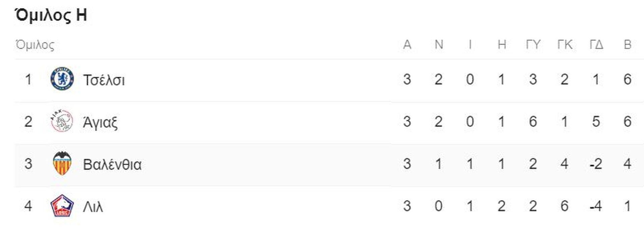Viewport: 644px width, 231px height.
Task: Select the Βαλένθια team name
Action: (112, 164)
